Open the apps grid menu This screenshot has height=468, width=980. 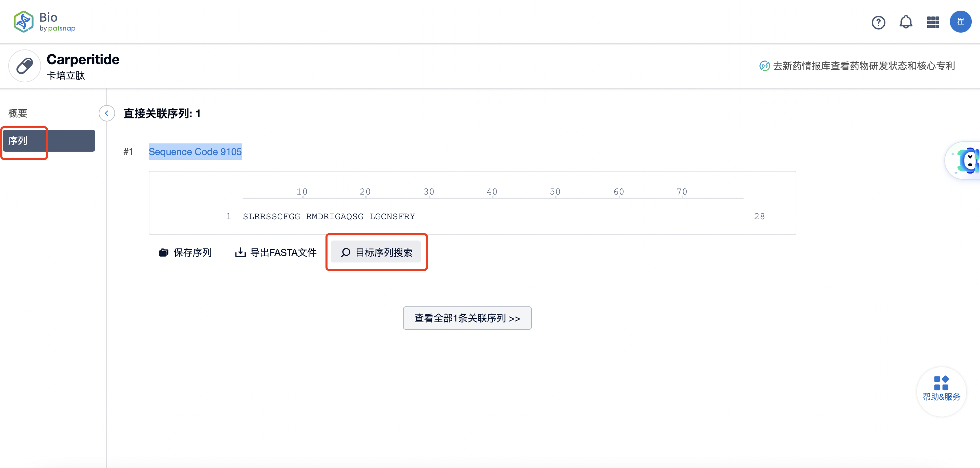pyautogui.click(x=933, y=22)
